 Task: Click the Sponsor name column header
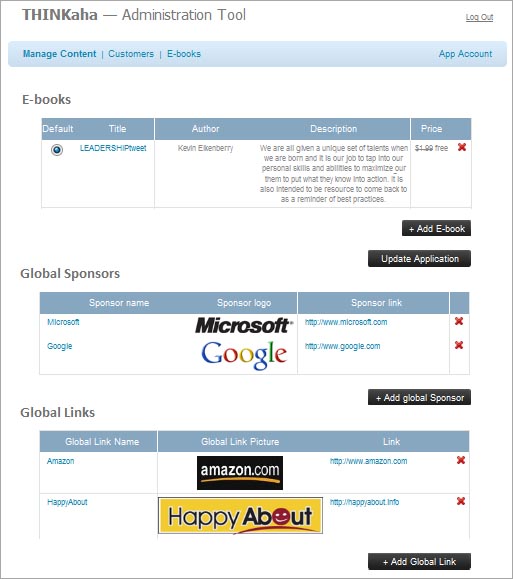(119, 303)
